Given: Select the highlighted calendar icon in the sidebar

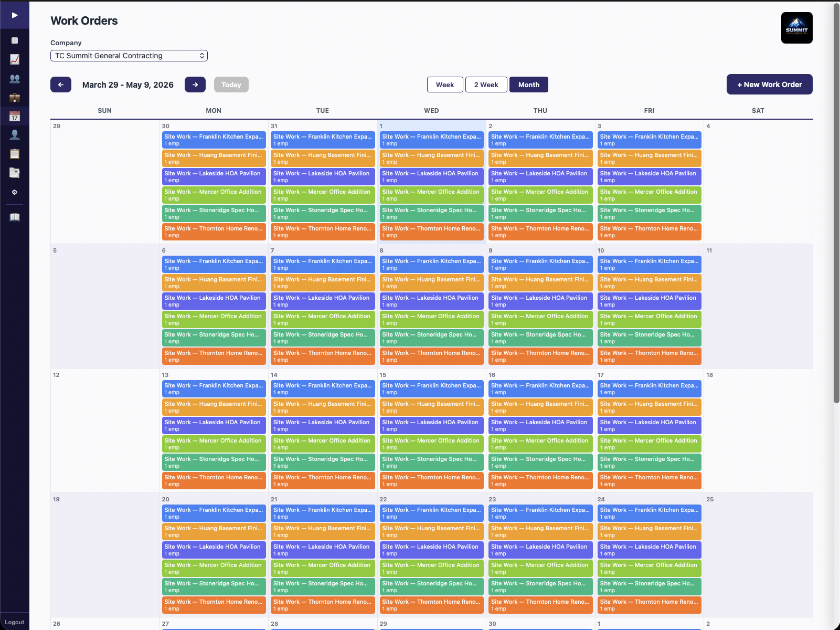Looking at the screenshot, I should click(x=15, y=116).
